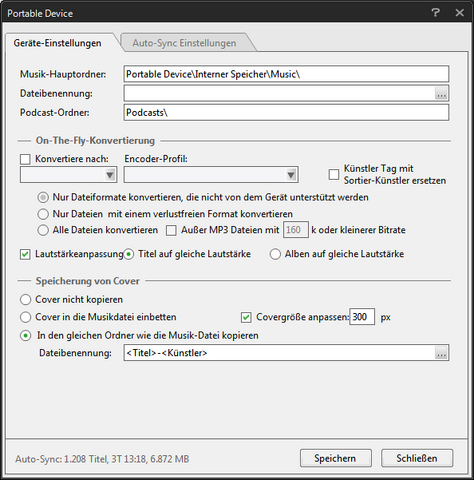Switch to Auto-Sync Einstellungen tab
The image size is (474, 480).
[184, 43]
